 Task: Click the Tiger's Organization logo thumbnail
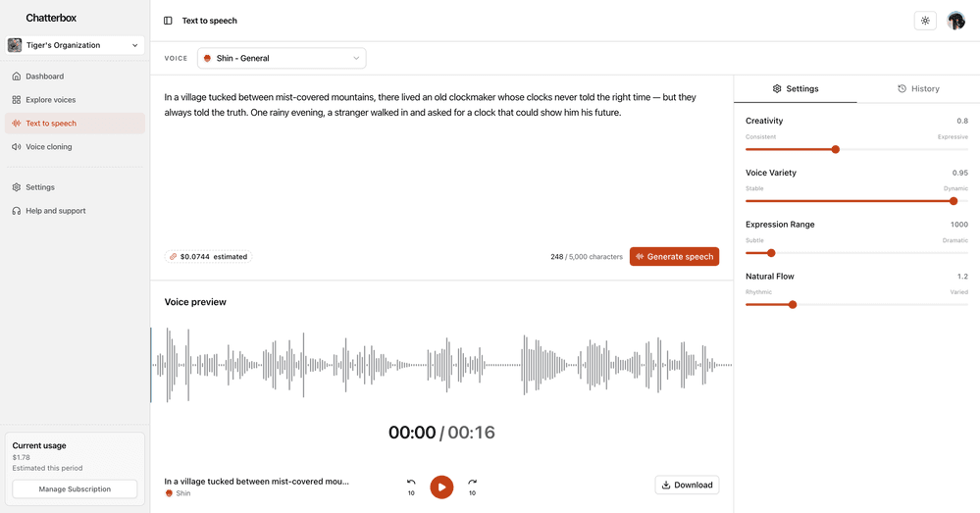(15, 45)
